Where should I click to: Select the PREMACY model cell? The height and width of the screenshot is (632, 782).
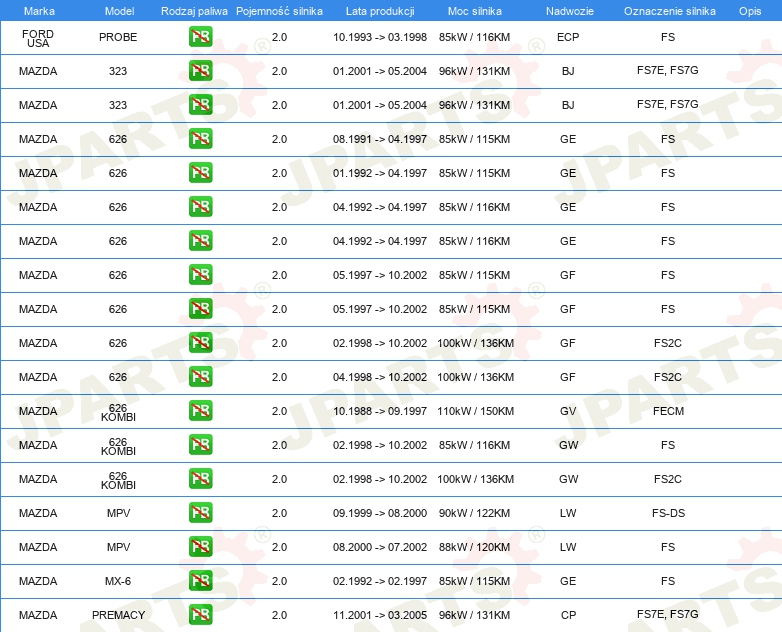pyautogui.click(x=118, y=615)
